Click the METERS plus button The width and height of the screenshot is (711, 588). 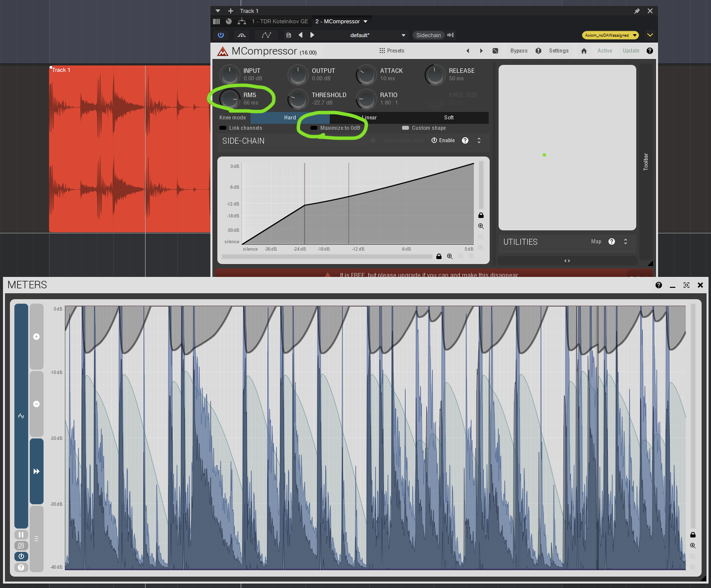point(36,336)
